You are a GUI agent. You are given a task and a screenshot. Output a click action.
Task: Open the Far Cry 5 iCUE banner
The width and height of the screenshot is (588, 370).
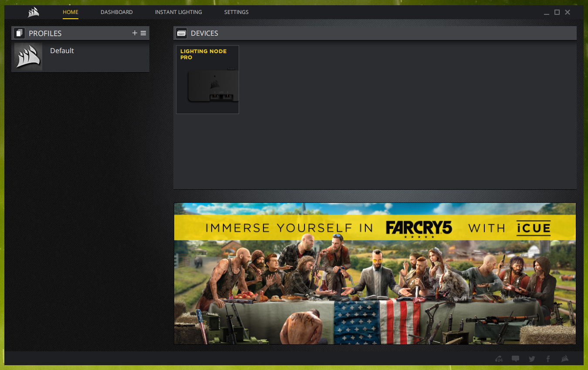[x=375, y=273]
